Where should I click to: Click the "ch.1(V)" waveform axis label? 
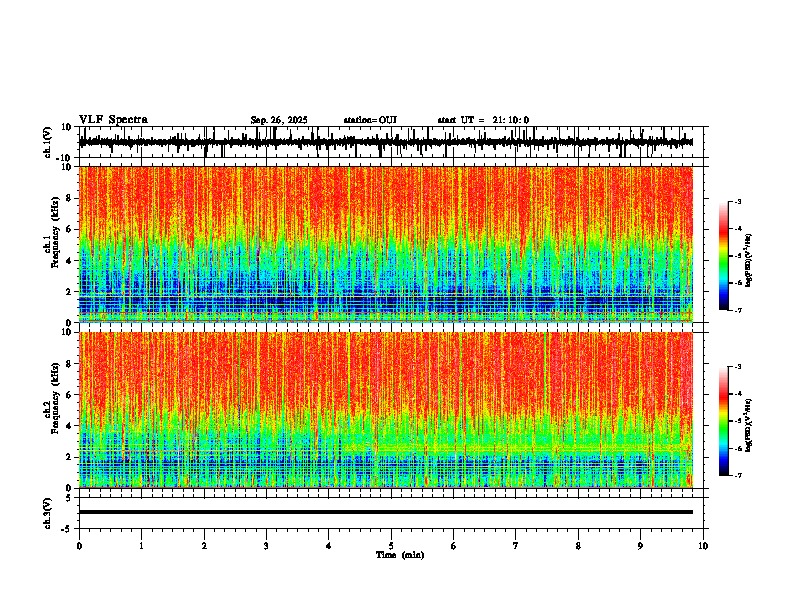(x=48, y=142)
